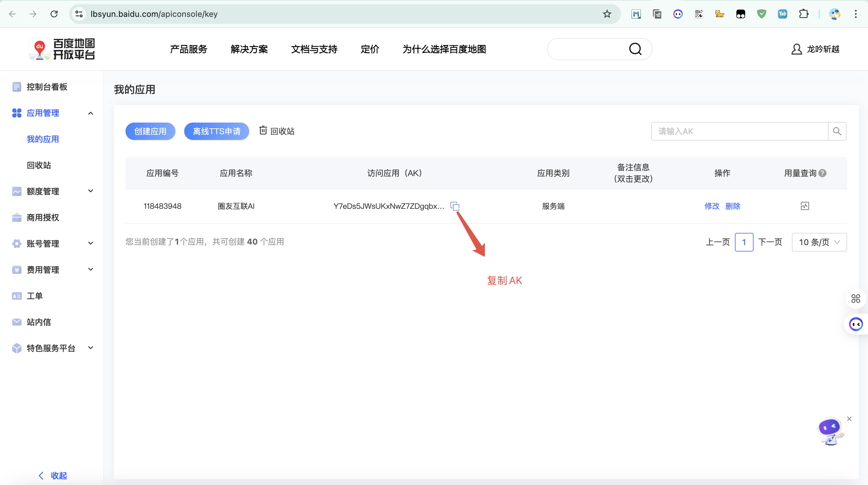This screenshot has width=868, height=485.
Task: Go to 上一页 in pagination
Action: click(718, 242)
